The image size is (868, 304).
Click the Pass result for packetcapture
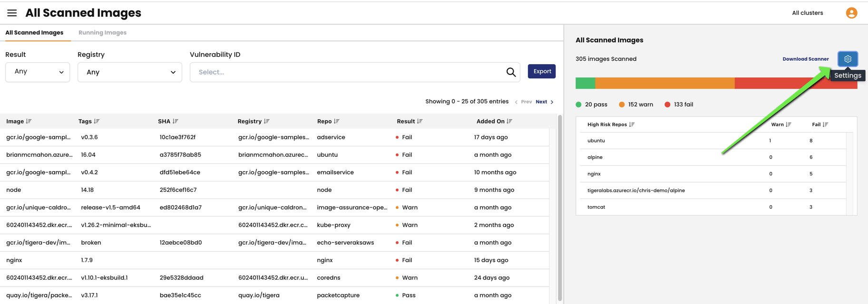[405, 295]
